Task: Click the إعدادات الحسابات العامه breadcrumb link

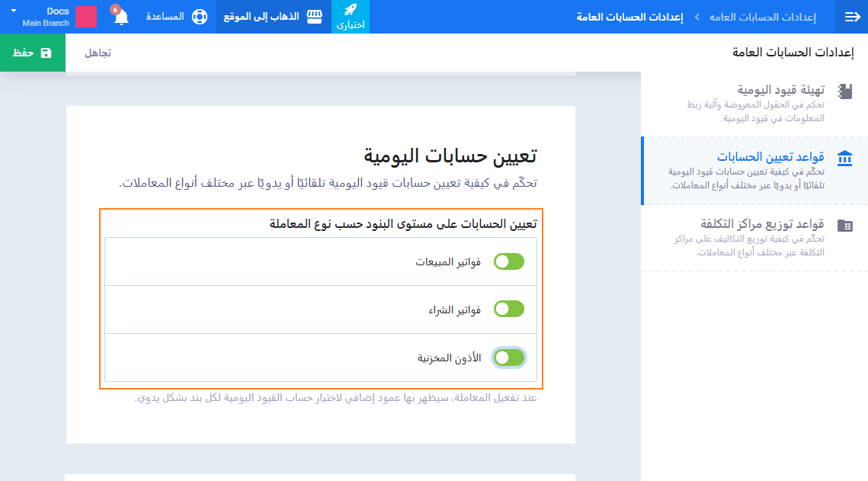Action: point(763,17)
